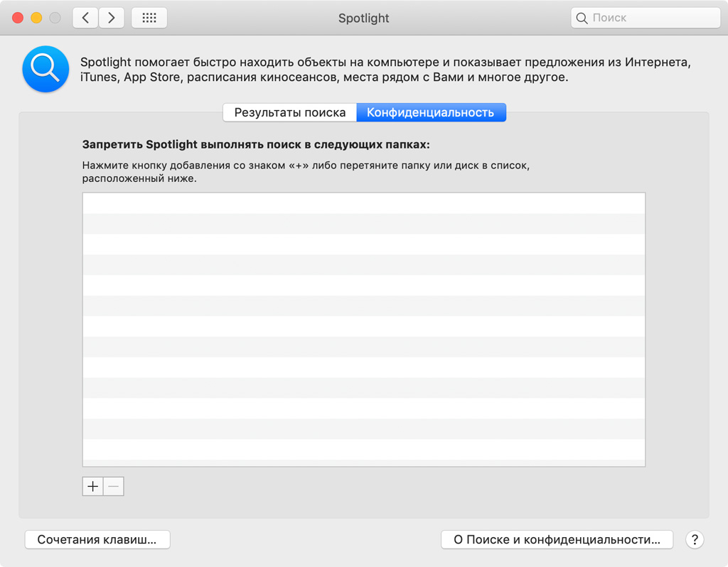Screen dimensions: 728x567
Task: Click the hint text Нажмите кнопку добавления
Action: point(306,172)
